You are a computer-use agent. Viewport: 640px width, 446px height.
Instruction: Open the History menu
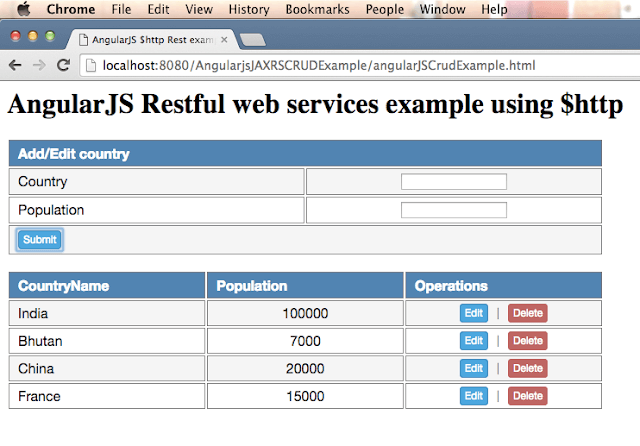click(249, 9)
